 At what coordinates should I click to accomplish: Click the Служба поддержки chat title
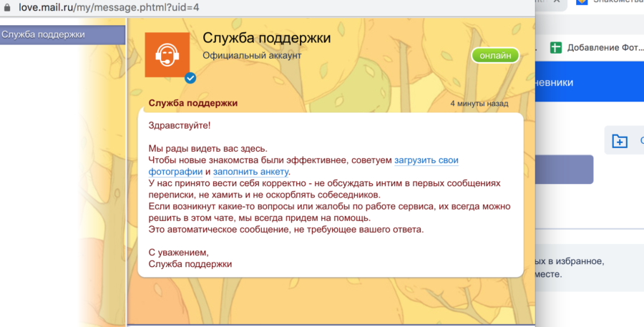[x=267, y=38]
